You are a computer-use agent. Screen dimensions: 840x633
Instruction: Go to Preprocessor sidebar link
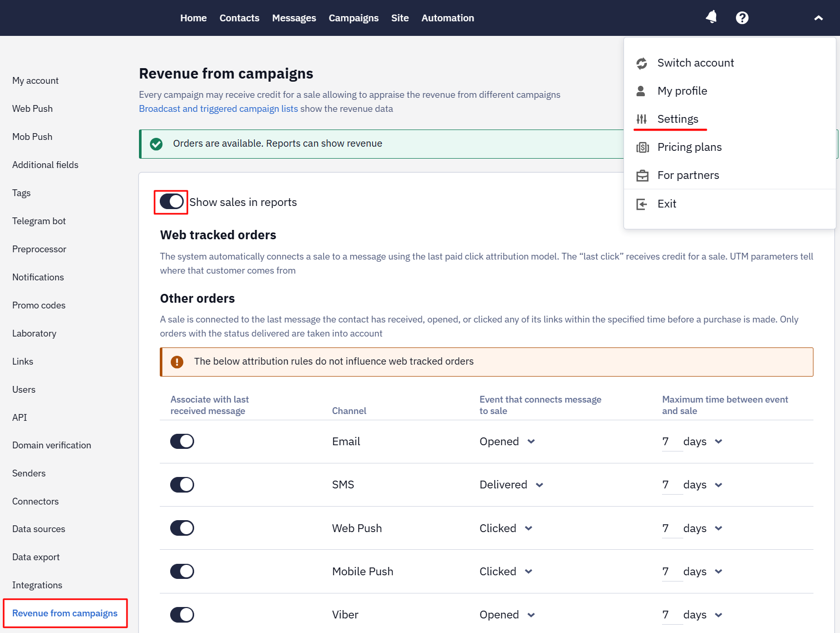coord(39,249)
